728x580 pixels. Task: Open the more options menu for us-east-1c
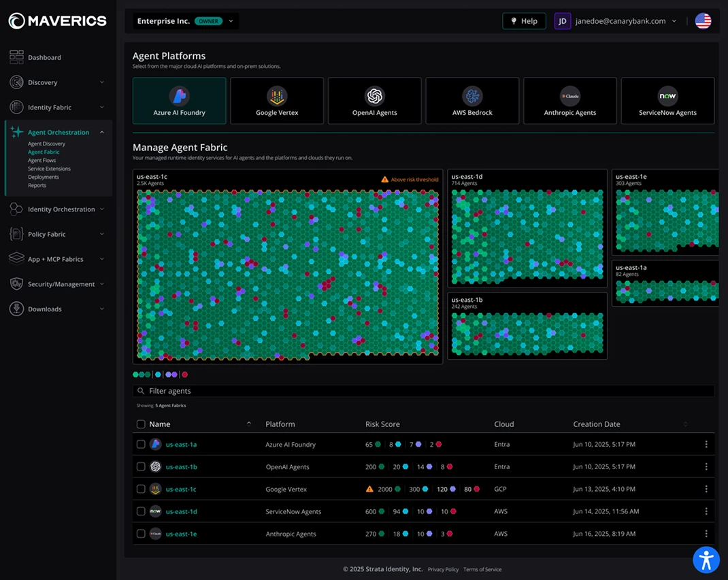[x=706, y=489]
